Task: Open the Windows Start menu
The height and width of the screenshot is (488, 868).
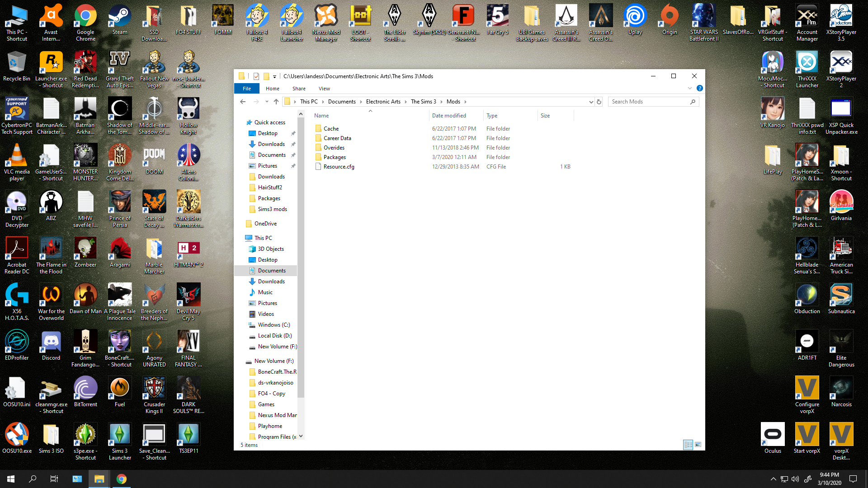Action: [11, 479]
